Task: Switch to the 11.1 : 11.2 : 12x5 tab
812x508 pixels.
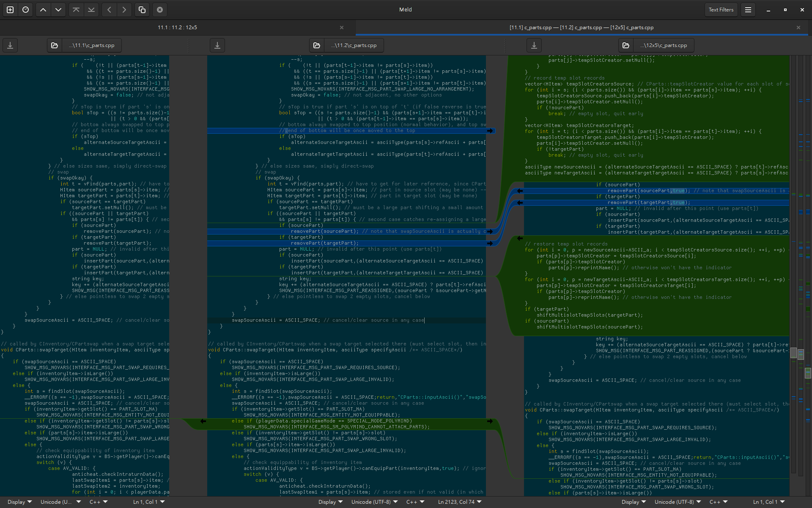Action: (177, 28)
